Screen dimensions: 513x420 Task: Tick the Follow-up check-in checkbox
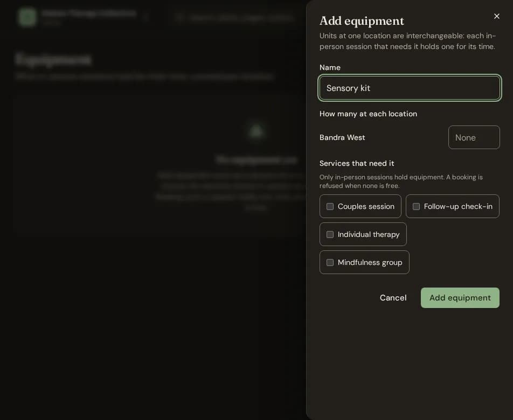pyautogui.click(x=416, y=207)
